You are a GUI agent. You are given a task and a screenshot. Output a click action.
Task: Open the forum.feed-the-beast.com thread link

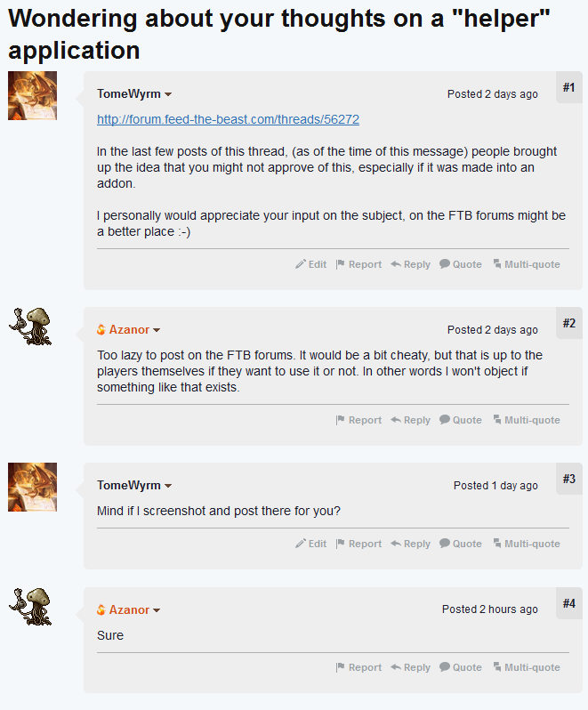pyautogui.click(x=228, y=119)
